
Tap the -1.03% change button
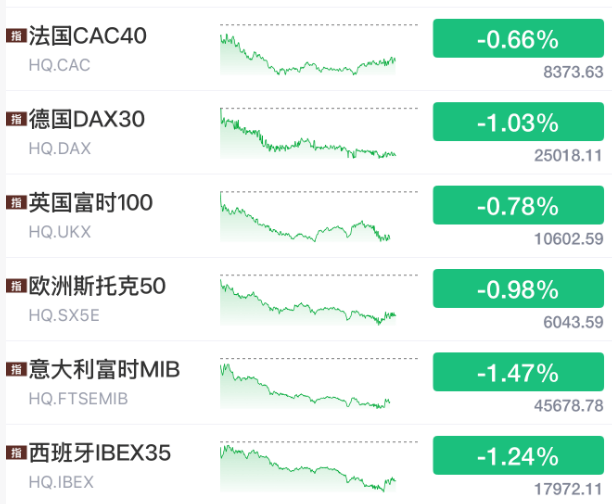pyautogui.click(x=518, y=123)
